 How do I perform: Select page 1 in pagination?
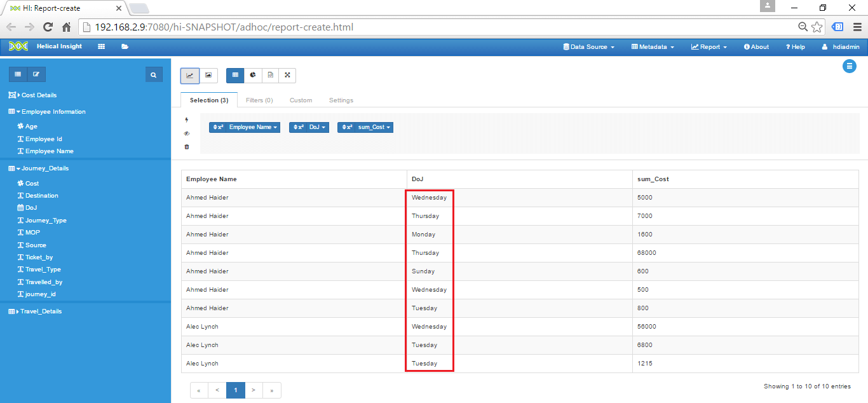236,390
